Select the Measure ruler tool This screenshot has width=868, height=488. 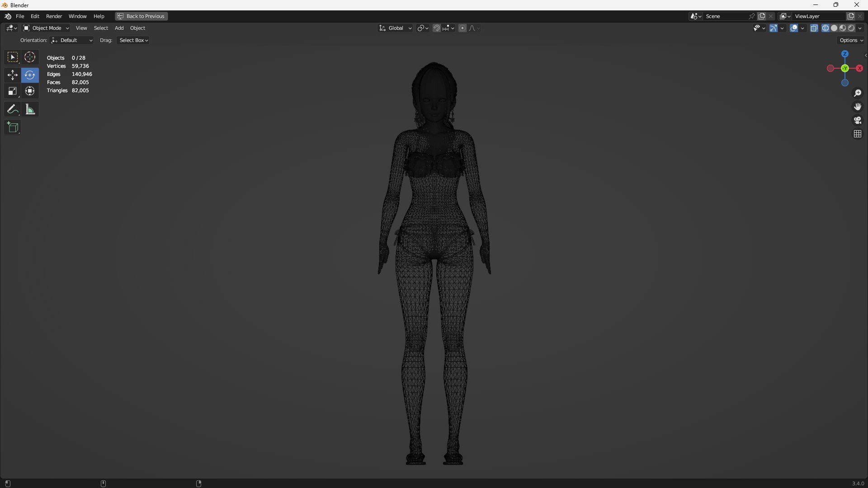pyautogui.click(x=30, y=109)
